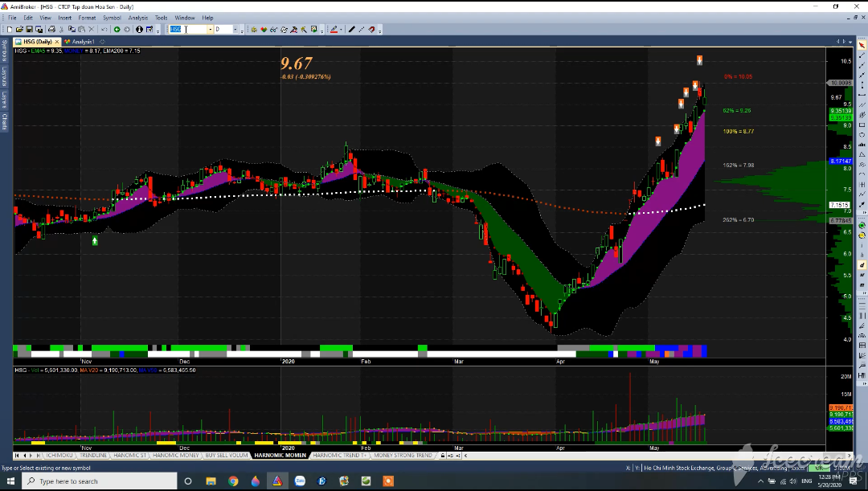868x491 pixels.
Task: Click the zoom in magnifier icon
Action: click(x=862, y=225)
